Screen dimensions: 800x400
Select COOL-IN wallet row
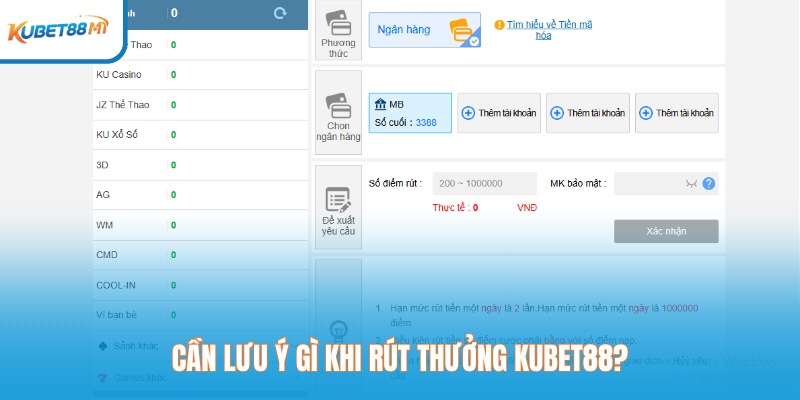(201, 285)
